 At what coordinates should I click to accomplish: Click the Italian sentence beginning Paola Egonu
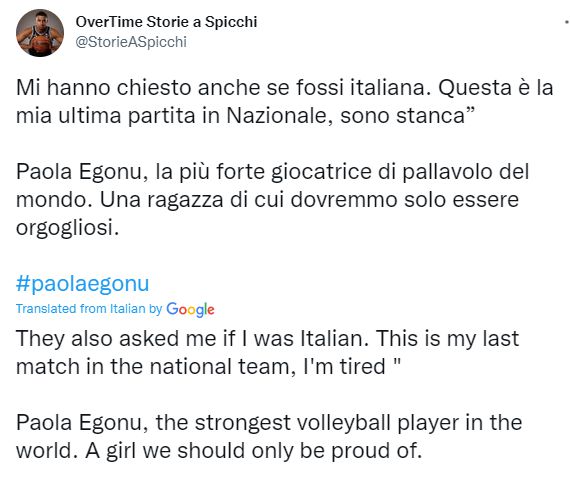[272, 200]
